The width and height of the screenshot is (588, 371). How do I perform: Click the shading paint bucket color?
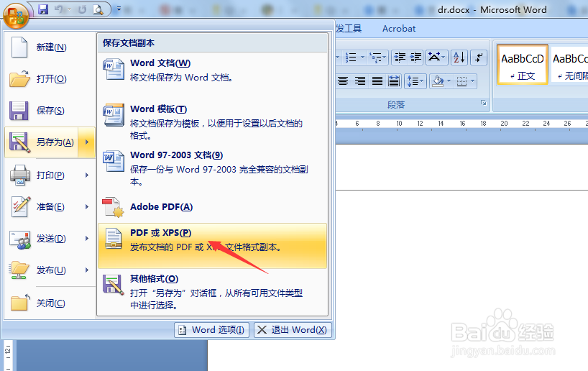pos(438,81)
